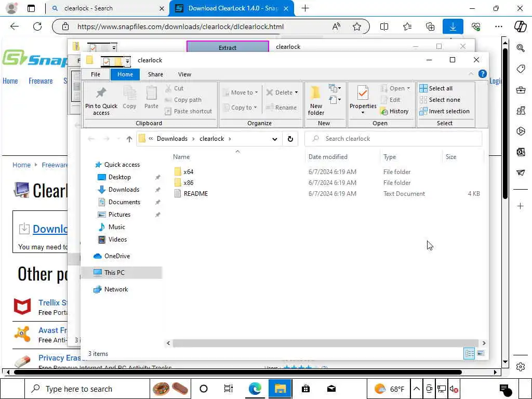
Task: Sort by Date modified column
Action: click(328, 157)
